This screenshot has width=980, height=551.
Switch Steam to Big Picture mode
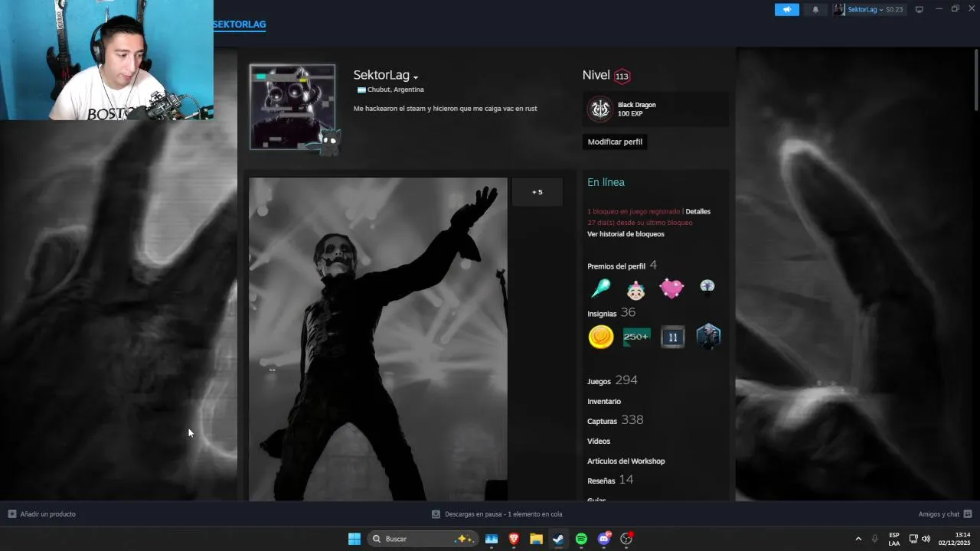[x=920, y=9]
